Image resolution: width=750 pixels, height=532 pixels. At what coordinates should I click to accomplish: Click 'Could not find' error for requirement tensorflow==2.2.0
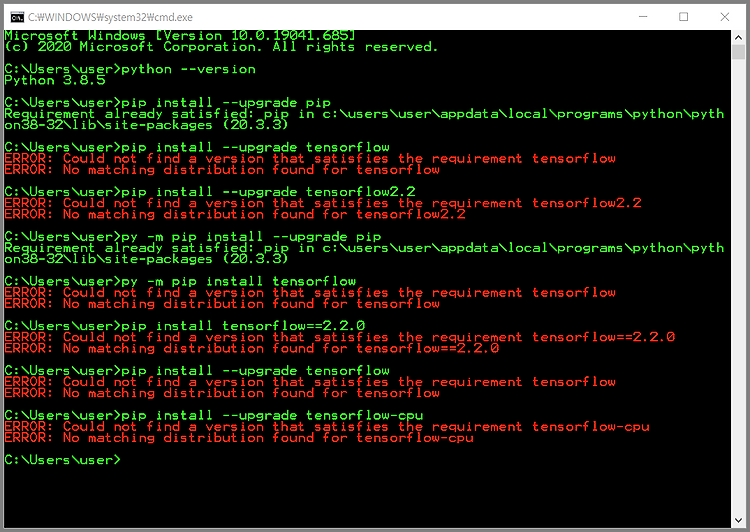coord(340,337)
